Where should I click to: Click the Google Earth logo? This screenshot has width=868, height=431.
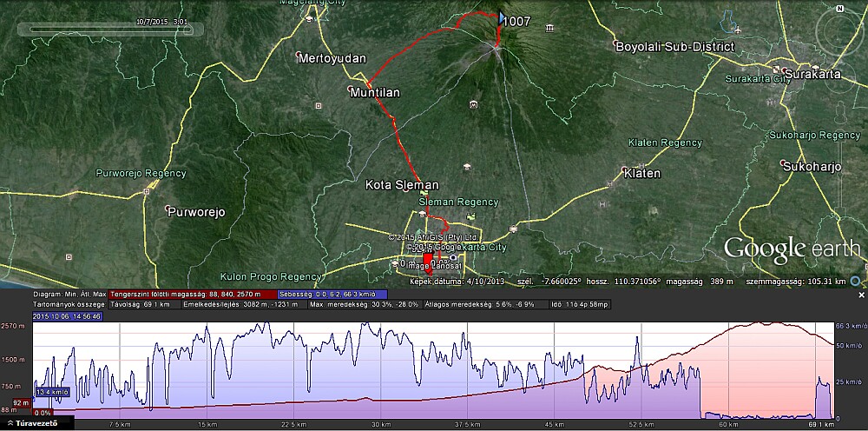click(792, 250)
